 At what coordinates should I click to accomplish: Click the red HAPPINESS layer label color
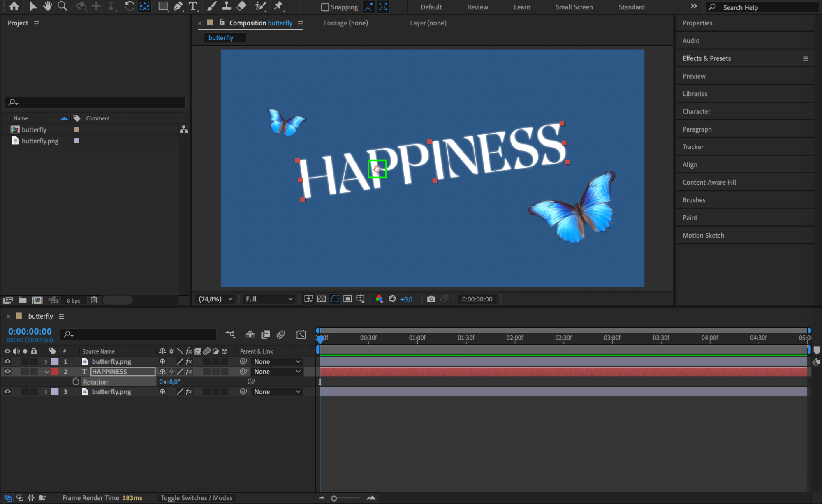point(55,372)
